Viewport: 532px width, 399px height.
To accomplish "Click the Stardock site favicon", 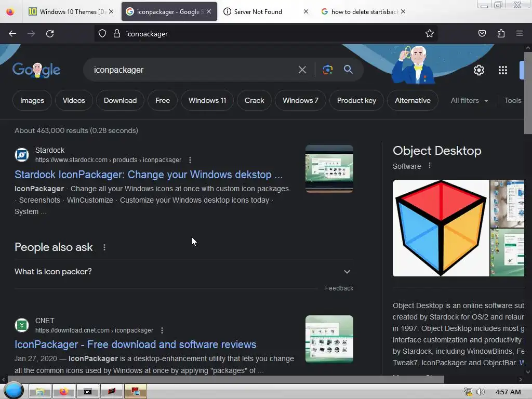I will point(22,155).
